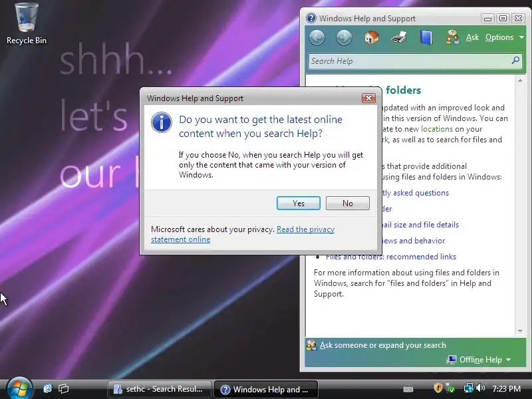Click the people icon beside 'Ask someone'
Viewport: 532px width, 399px height.
pos(311,345)
